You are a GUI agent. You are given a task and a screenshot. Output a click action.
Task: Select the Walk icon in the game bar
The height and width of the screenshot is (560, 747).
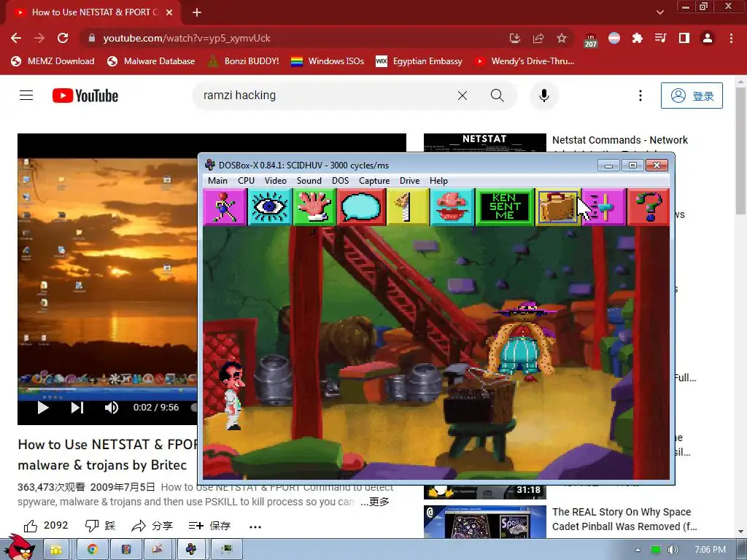(225, 206)
